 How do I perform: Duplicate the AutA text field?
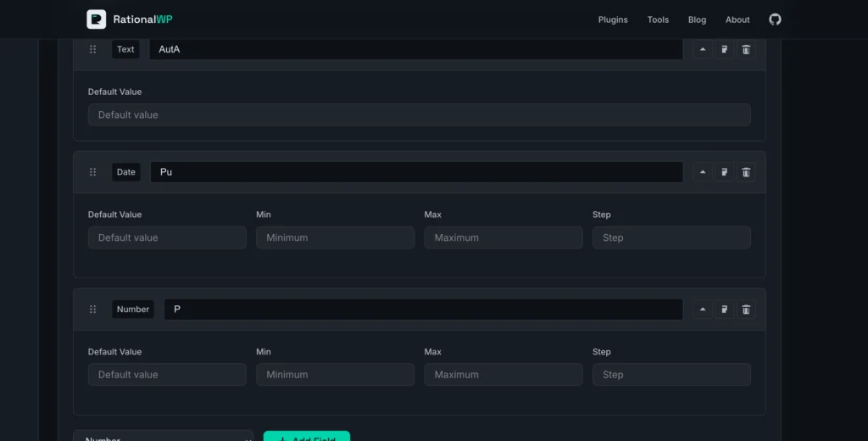[x=724, y=49]
